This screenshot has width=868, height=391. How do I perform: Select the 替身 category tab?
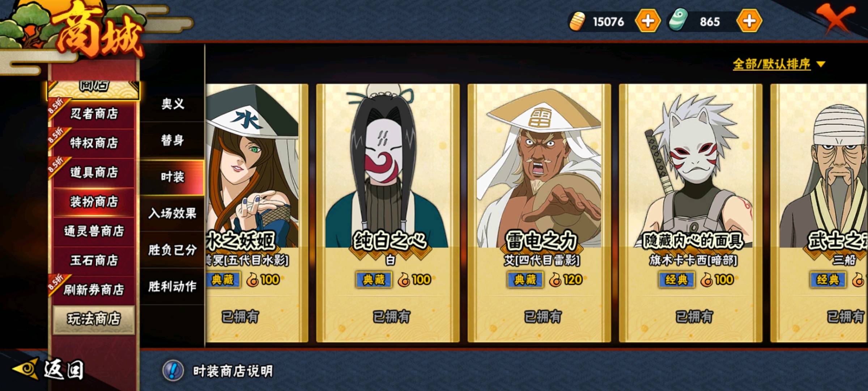[173, 140]
